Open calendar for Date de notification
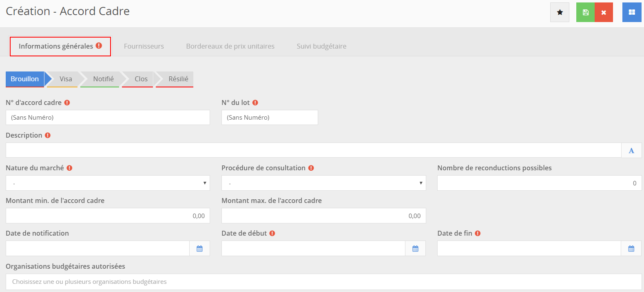The height and width of the screenshot is (292, 644). tap(199, 248)
